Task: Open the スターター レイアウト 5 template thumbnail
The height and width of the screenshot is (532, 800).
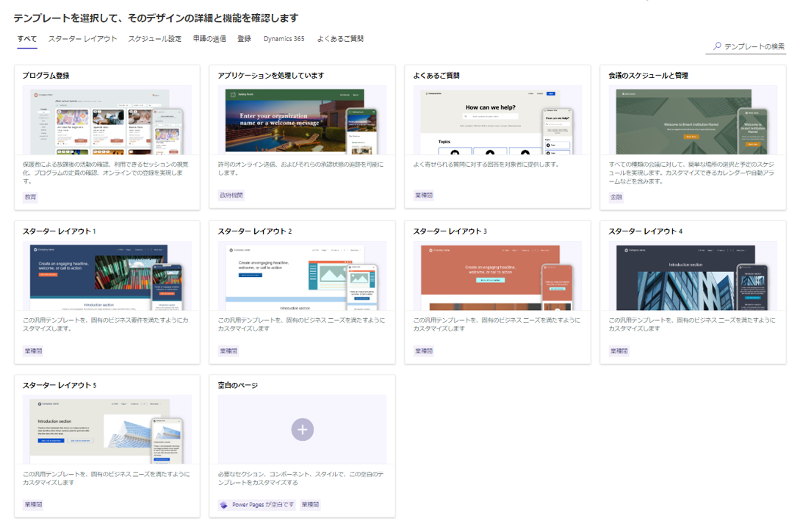Action: coord(107,428)
